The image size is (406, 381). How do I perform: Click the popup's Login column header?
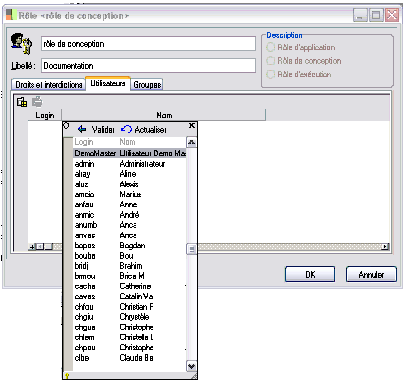point(84,142)
